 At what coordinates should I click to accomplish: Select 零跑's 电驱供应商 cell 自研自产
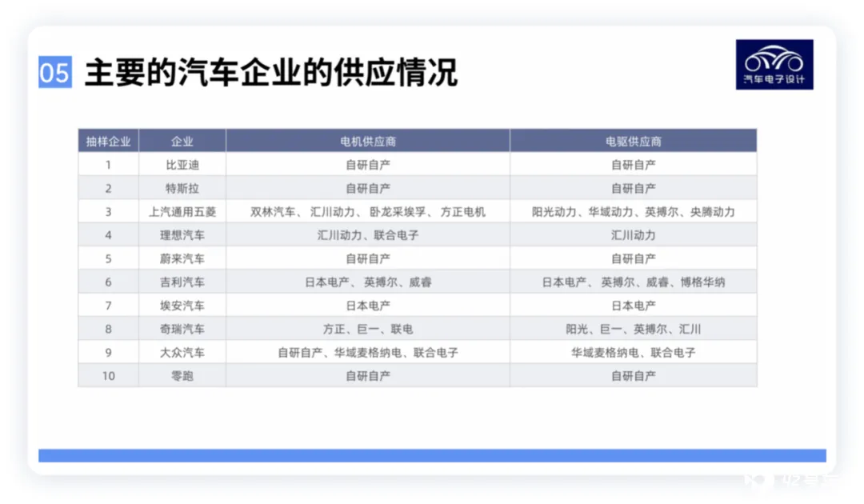point(634,376)
